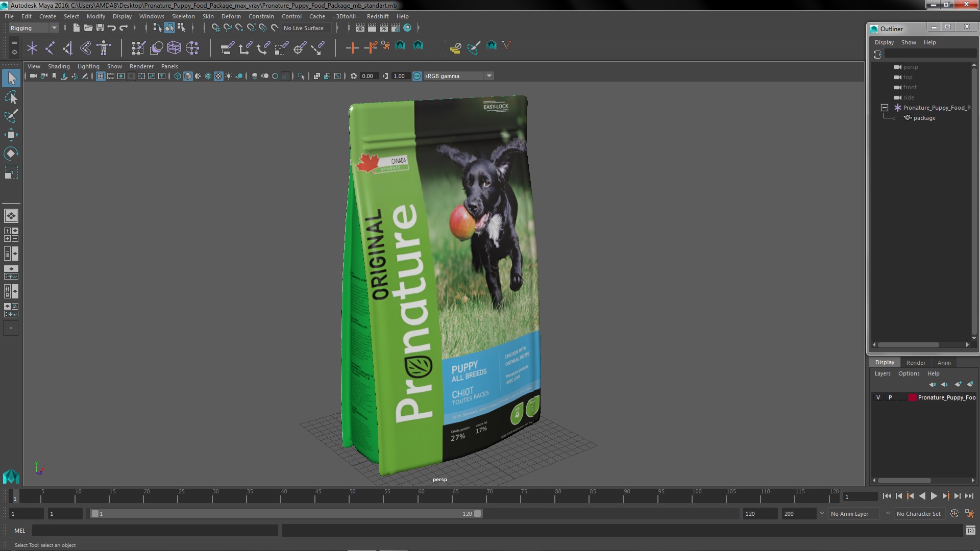The height and width of the screenshot is (551, 980).
Task: Play the animation forwards
Action: click(x=934, y=496)
